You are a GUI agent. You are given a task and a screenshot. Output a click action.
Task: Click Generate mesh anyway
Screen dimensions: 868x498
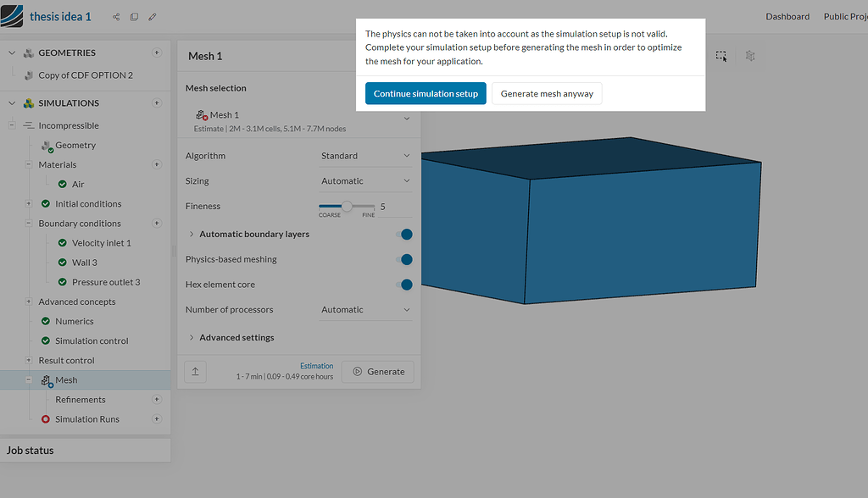pyautogui.click(x=547, y=94)
